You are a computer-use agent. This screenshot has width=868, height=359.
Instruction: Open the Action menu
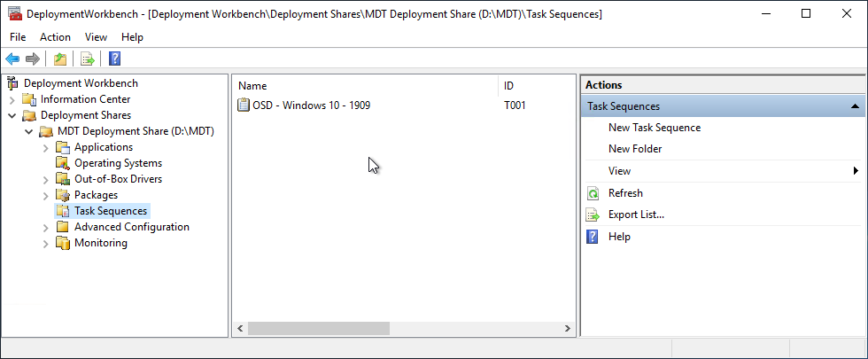coord(55,37)
